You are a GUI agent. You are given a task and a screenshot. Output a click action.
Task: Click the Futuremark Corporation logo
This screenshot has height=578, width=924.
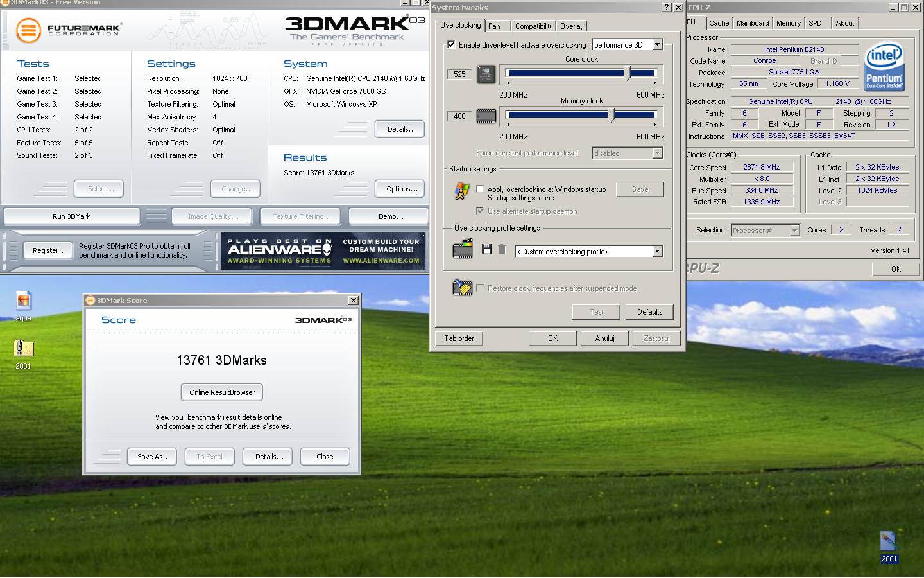click(x=69, y=30)
